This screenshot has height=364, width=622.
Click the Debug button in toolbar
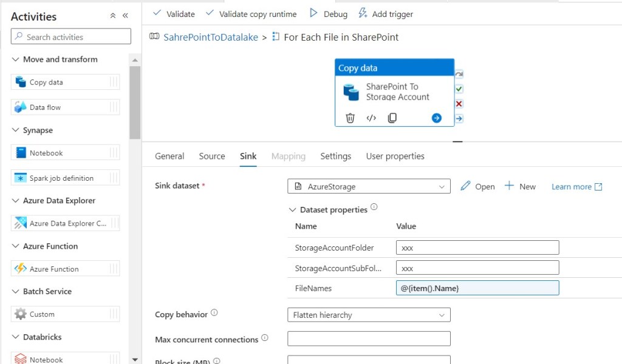tap(329, 13)
